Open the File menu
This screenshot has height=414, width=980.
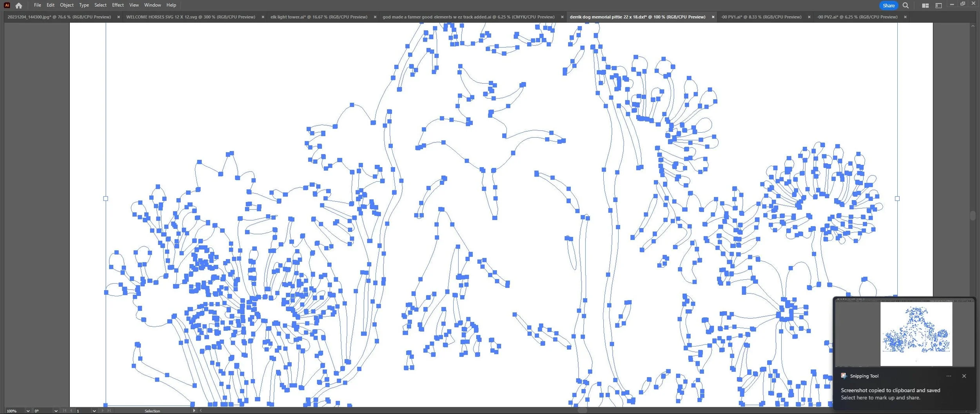click(x=37, y=5)
